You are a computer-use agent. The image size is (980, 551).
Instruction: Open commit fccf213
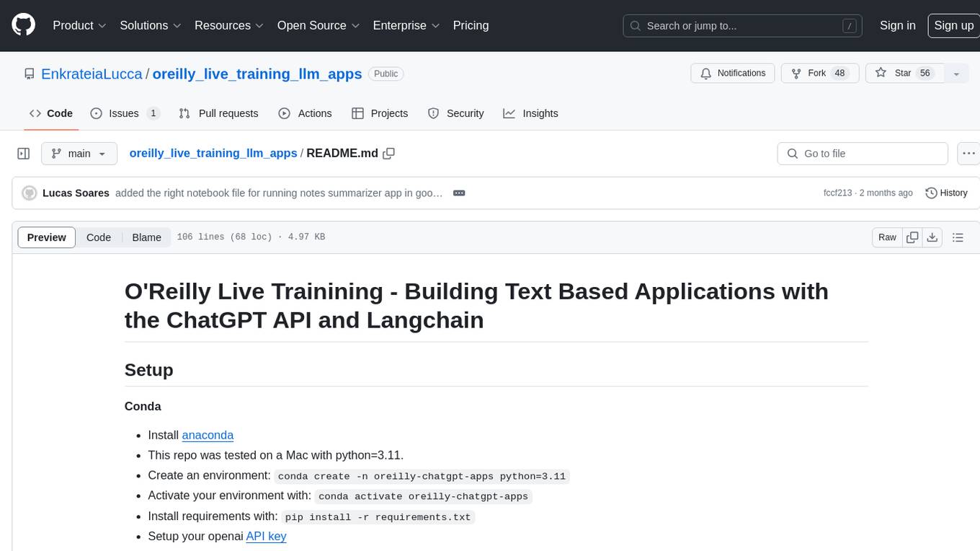click(x=837, y=193)
